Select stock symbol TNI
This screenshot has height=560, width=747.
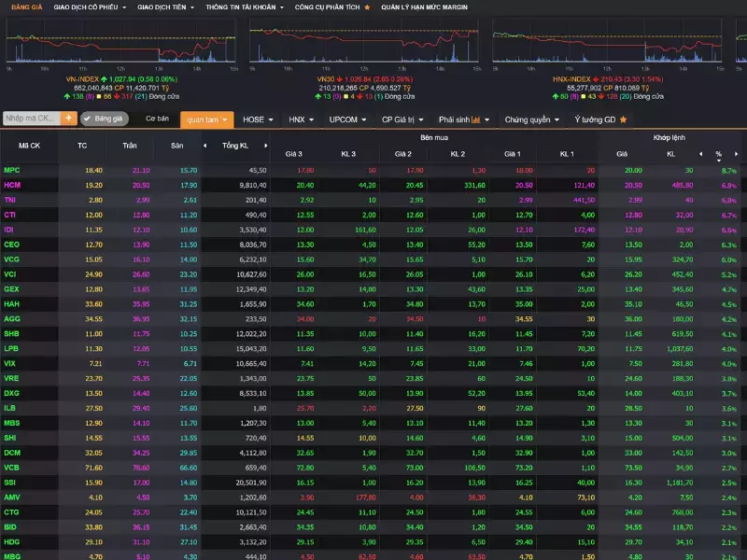[9, 200]
